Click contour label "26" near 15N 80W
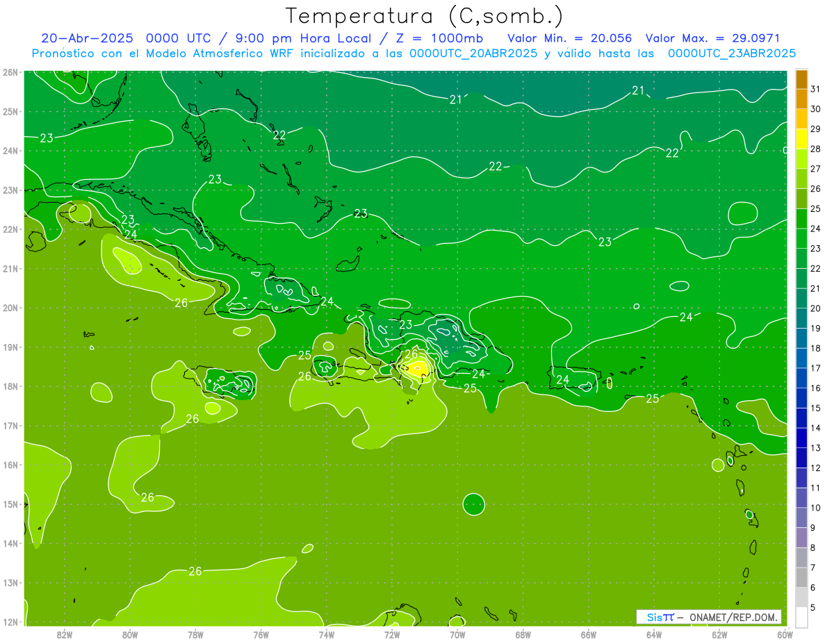The image size is (834, 644). 147,497
